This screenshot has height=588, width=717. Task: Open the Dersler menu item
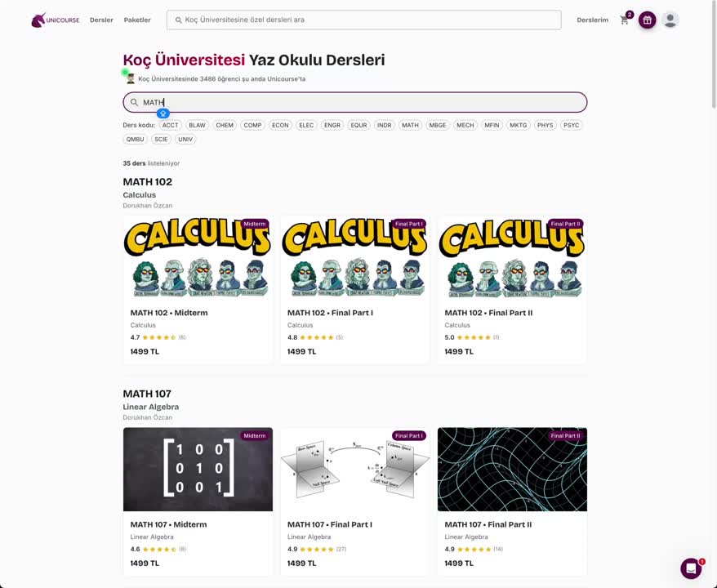[x=101, y=20]
